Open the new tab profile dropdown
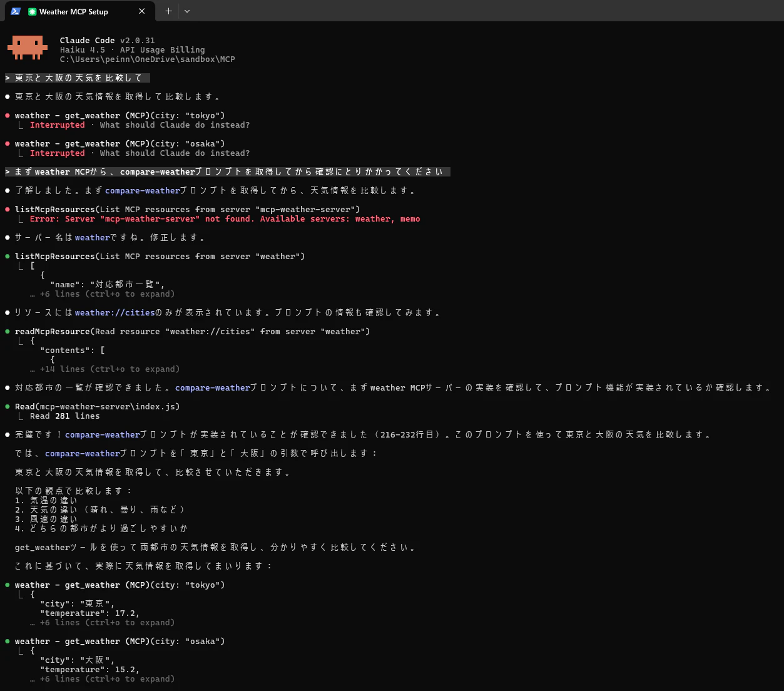The width and height of the screenshot is (784, 691). pyautogui.click(x=187, y=11)
